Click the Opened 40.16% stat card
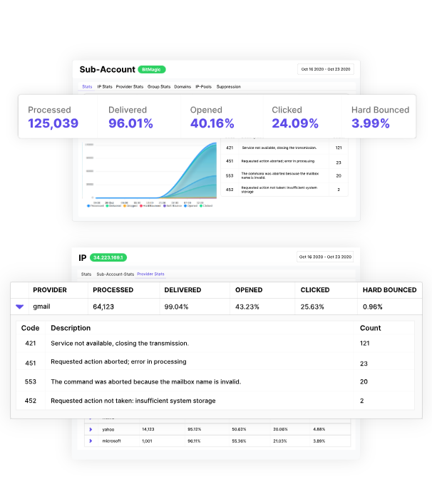 (x=212, y=117)
